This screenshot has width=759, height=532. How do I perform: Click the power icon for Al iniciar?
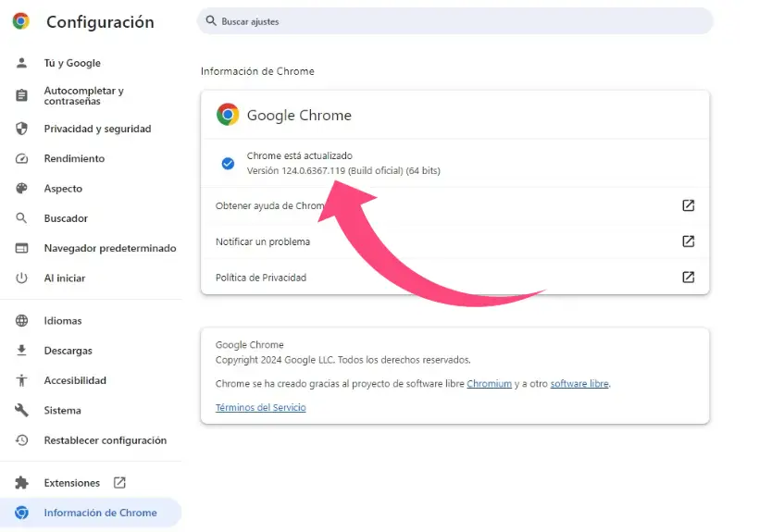21,278
